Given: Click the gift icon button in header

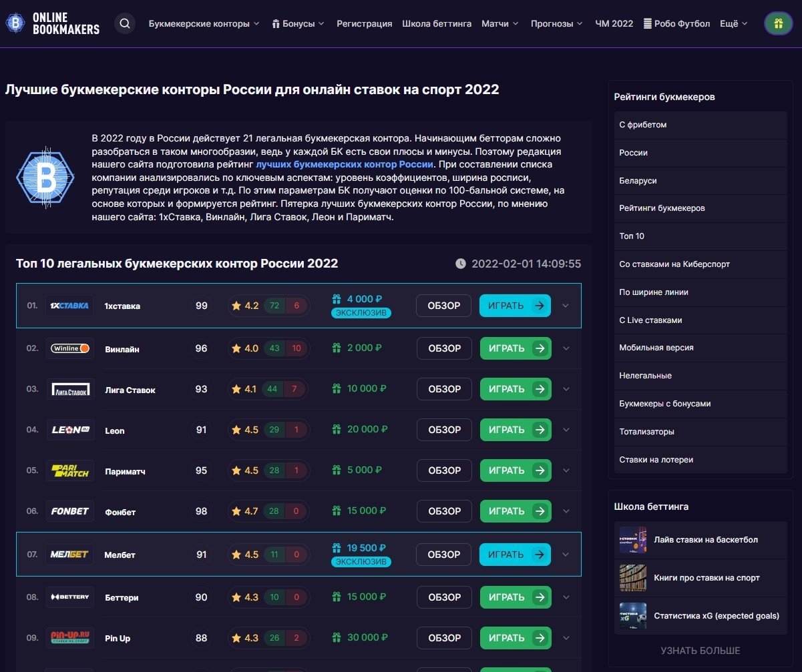Looking at the screenshot, I should pos(778,23).
